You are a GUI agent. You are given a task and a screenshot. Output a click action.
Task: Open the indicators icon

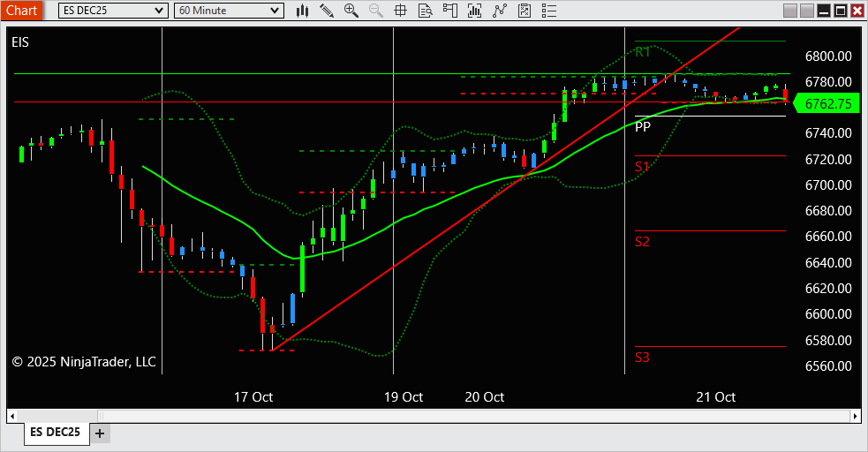coord(474,11)
